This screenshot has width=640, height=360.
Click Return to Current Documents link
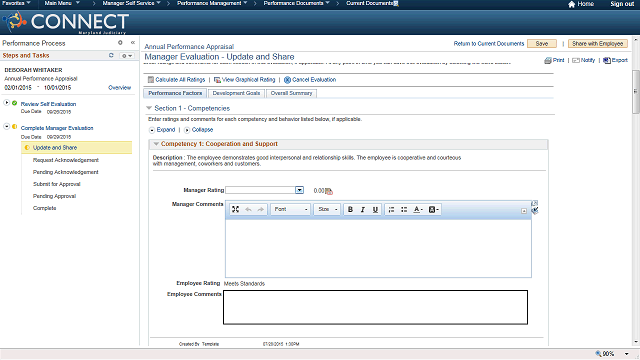[x=489, y=44]
